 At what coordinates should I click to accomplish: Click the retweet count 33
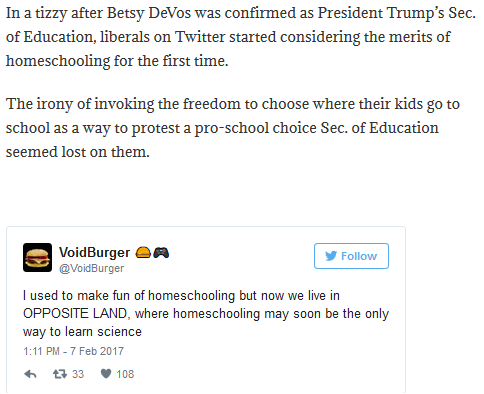point(78,374)
